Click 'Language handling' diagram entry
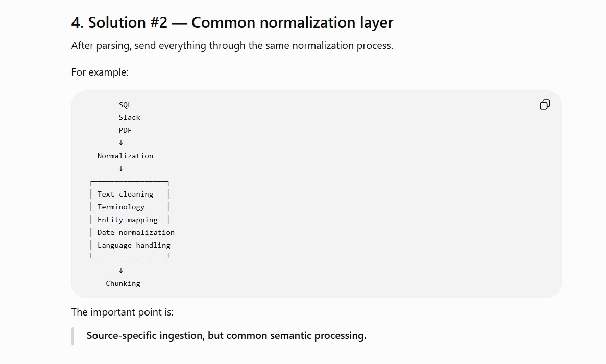This screenshot has width=606, height=364. pyautogui.click(x=134, y=245)
